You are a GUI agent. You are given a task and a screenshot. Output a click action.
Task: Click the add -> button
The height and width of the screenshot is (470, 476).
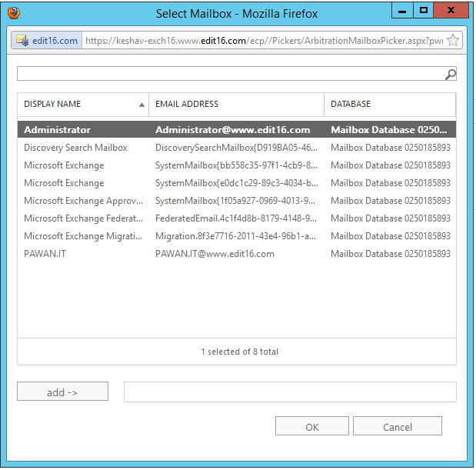coord(62,392)
